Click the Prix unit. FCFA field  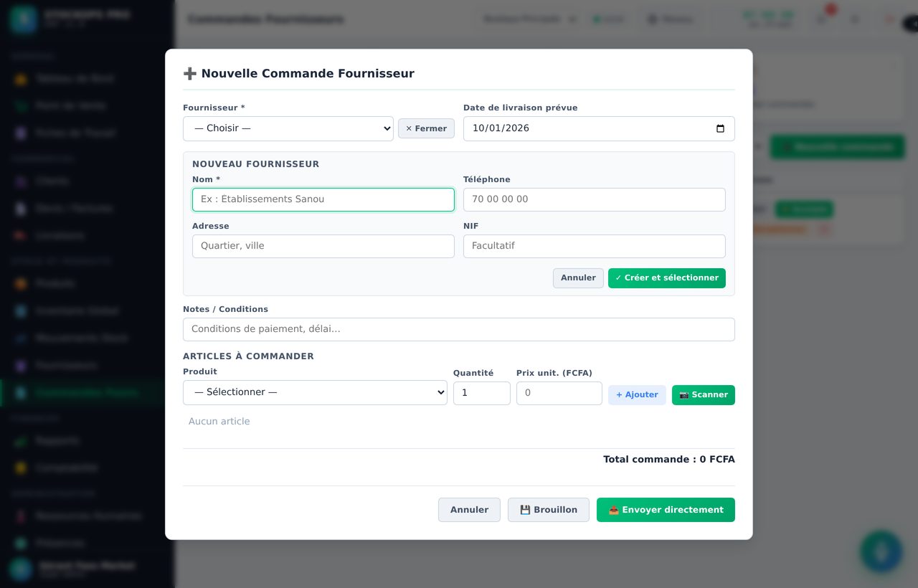click(x=559, y=393)
